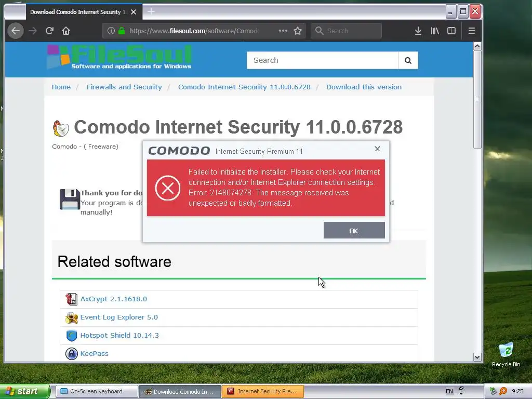This screenshot has width=532, height=399.
Task: Click the Firefox toolbar Search box
Action: click(346, 31)
